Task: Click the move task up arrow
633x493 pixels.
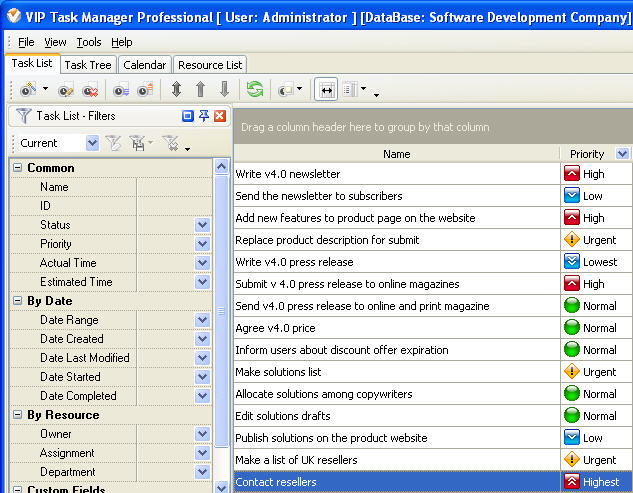Action: click(200, 89)
